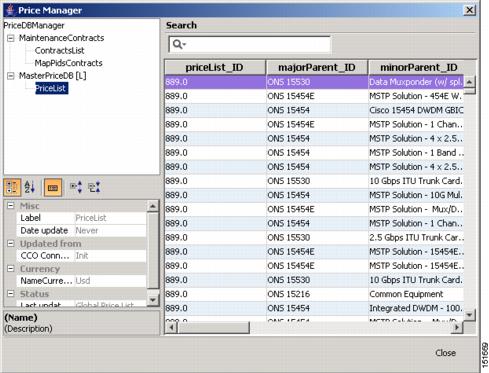Click the collapse all categories icon
This screenshot has width=489, height=373.
click(94, 187)
